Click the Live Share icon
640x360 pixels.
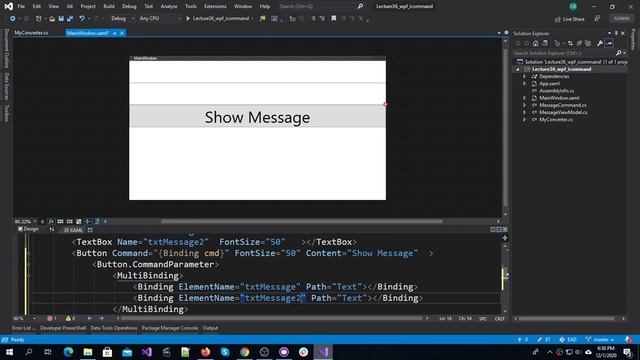click(x=558, y=19)
